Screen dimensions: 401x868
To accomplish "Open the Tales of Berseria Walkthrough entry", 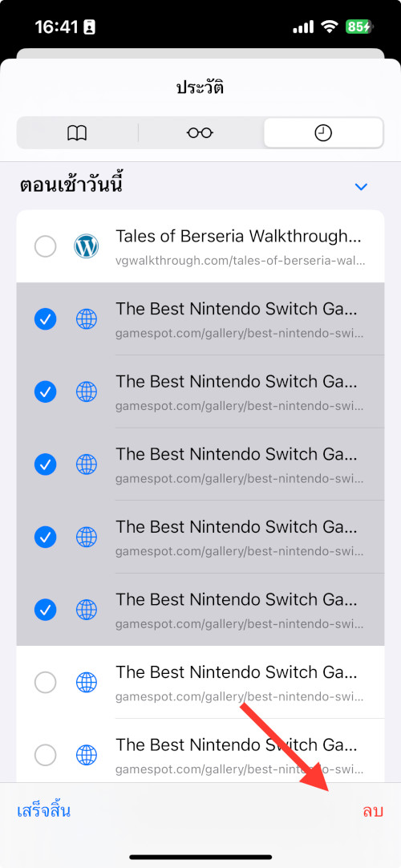I will pyautogui.click(x=200, y=246).
